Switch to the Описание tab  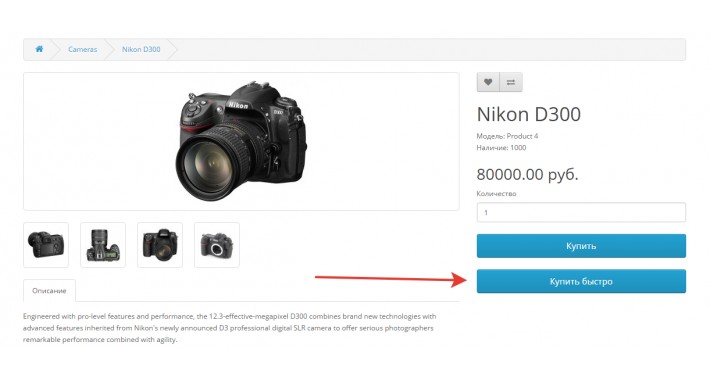pyautogui.click(x=49, y=291)
